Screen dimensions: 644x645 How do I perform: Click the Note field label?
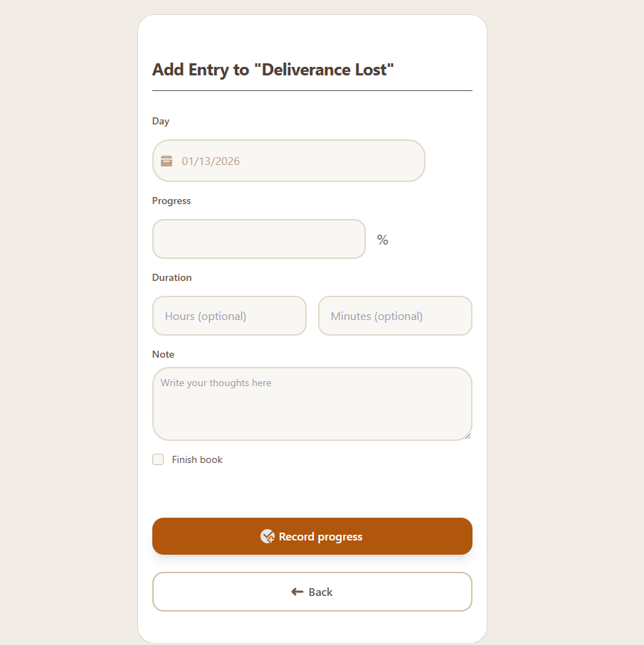tap(163, 354)
